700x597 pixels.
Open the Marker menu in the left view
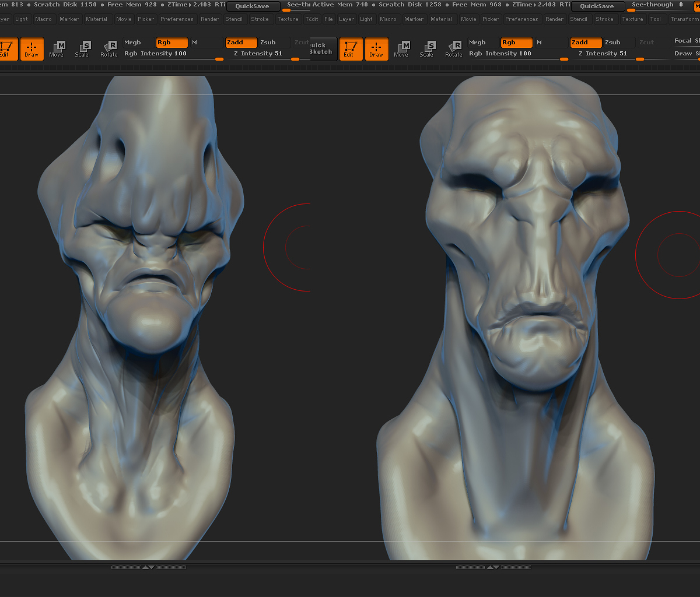tap(69, 19)
